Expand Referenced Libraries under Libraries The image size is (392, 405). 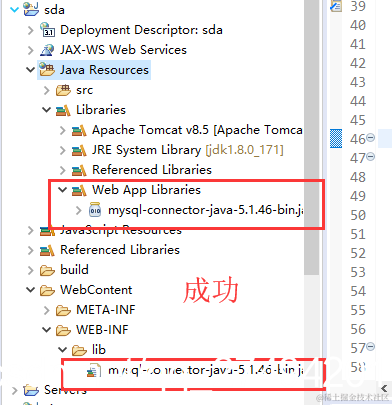click(62, 170)
